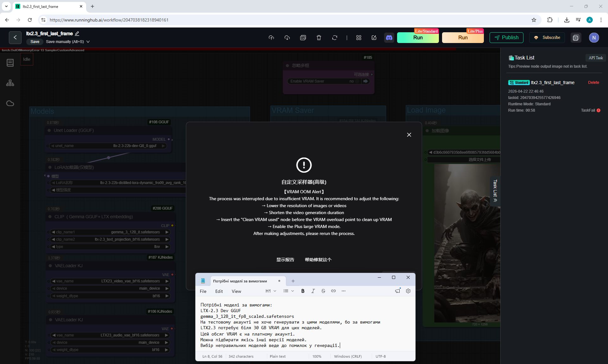The image size is (608, 364).
Task: Open Notepad settings gear
Action: 408,291
